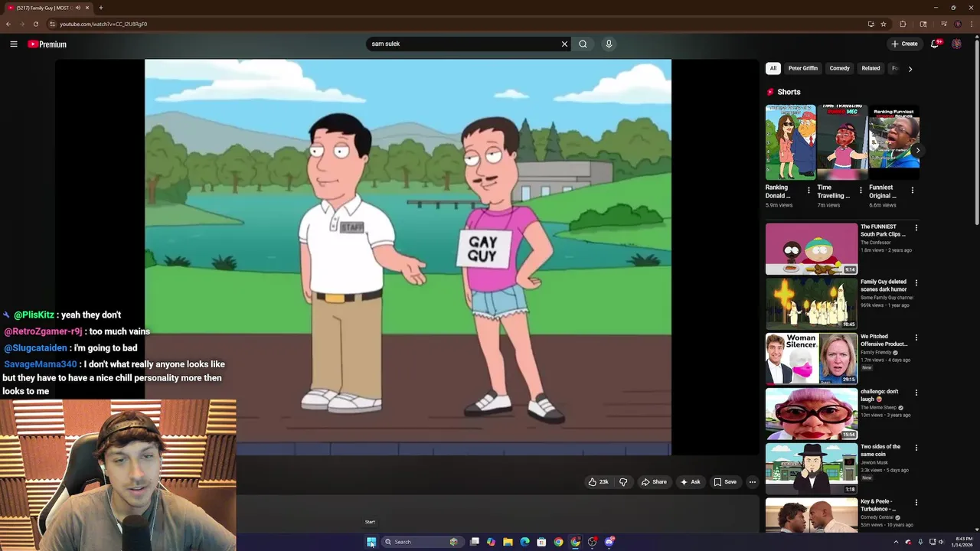Open the Create menu
This screenshot has width=980, height=551.
904,44
